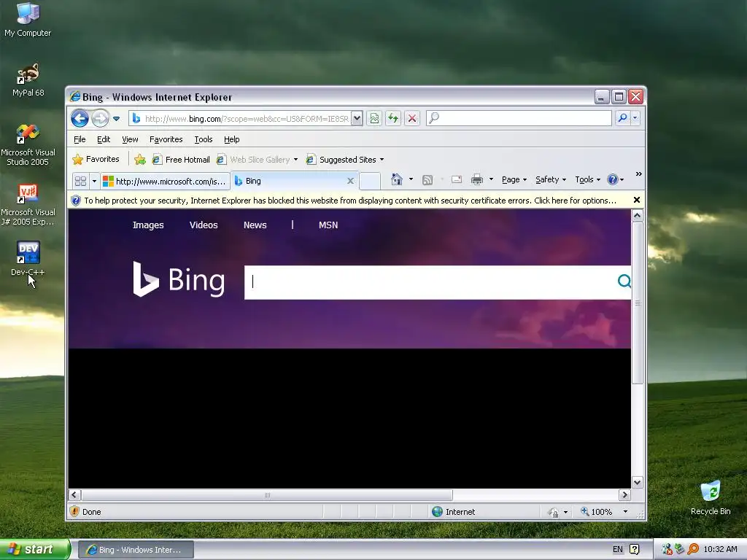Expand the Web Slice Gallery dropdown
747x560 pixels.
pos(296,160)
